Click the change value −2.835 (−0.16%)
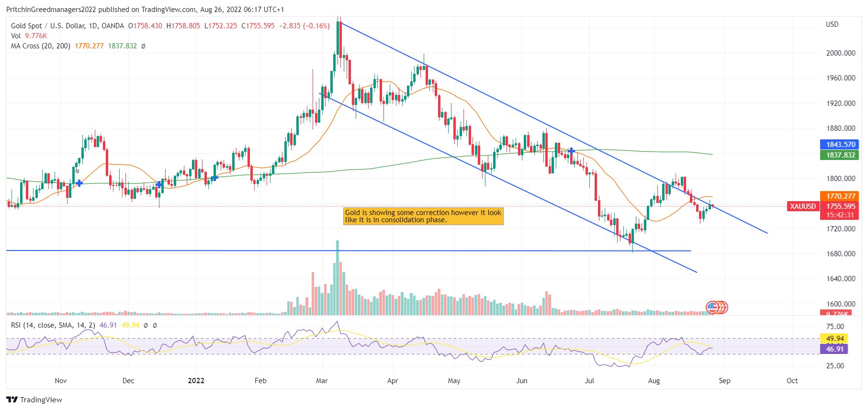 point(304,26)
